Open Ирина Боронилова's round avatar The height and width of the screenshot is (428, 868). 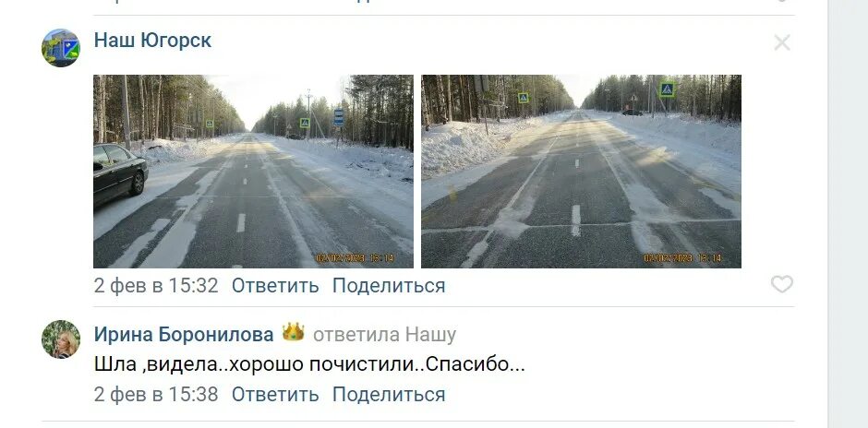click(x=61, y=339)
